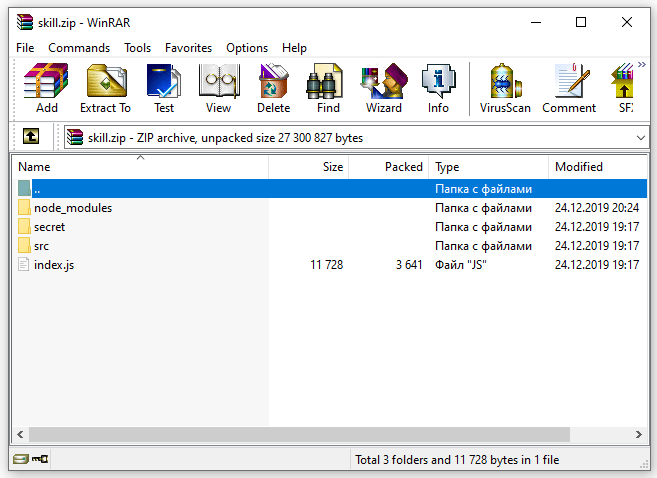Open the View file tool
The height and width of the screenshot is (478, 657).
click(x=218, y=88)
